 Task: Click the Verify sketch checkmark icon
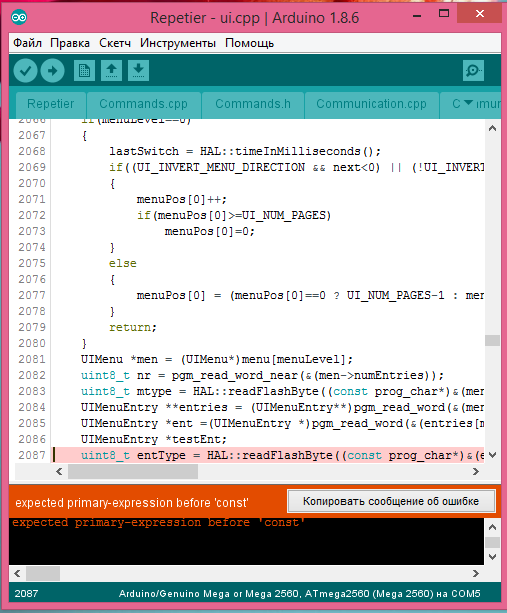click(x=25, y=71)
